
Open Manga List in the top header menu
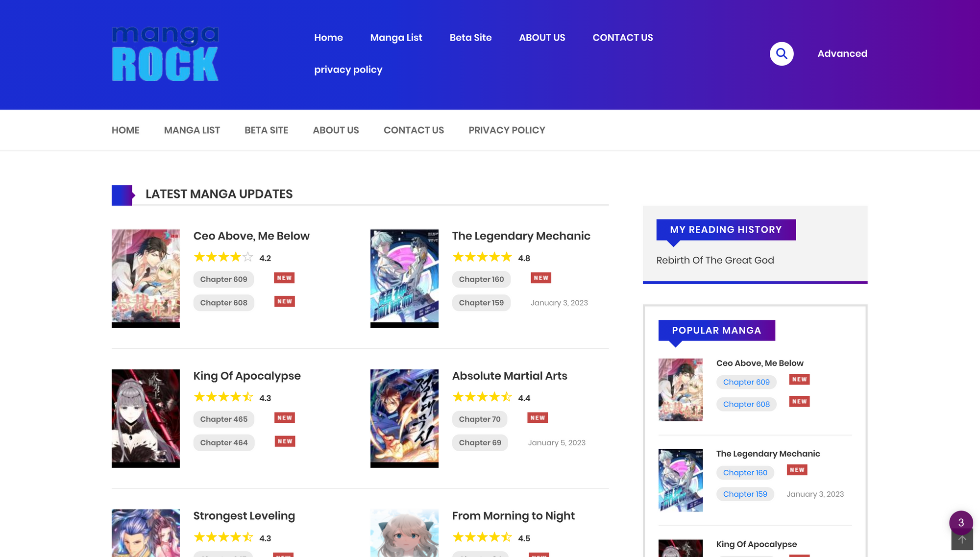396,38
